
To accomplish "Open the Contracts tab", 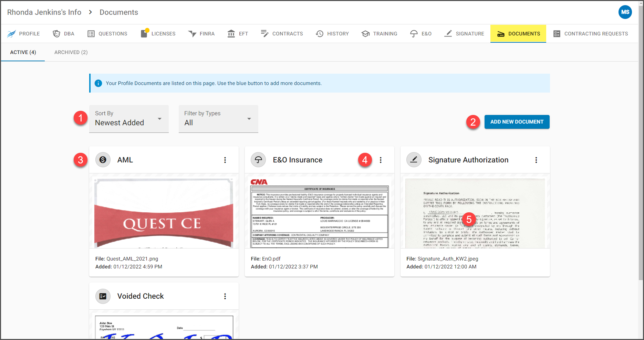I will (282, 34).
